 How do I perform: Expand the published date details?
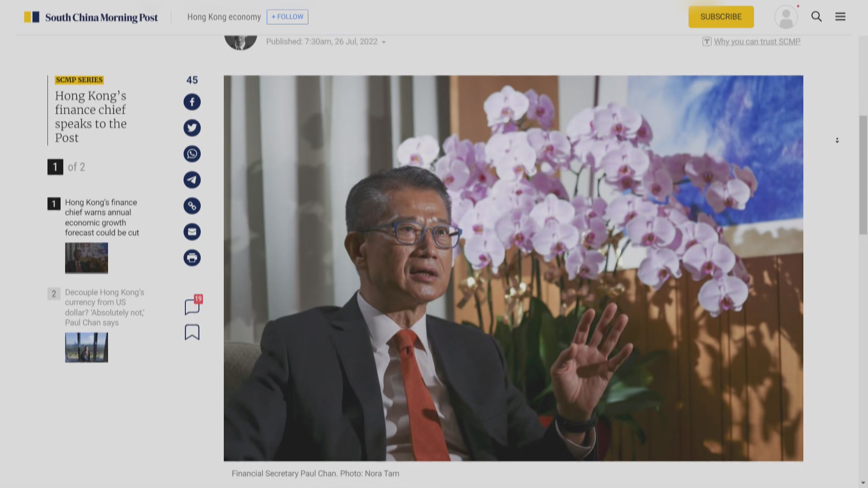click(x=384, y=42)
